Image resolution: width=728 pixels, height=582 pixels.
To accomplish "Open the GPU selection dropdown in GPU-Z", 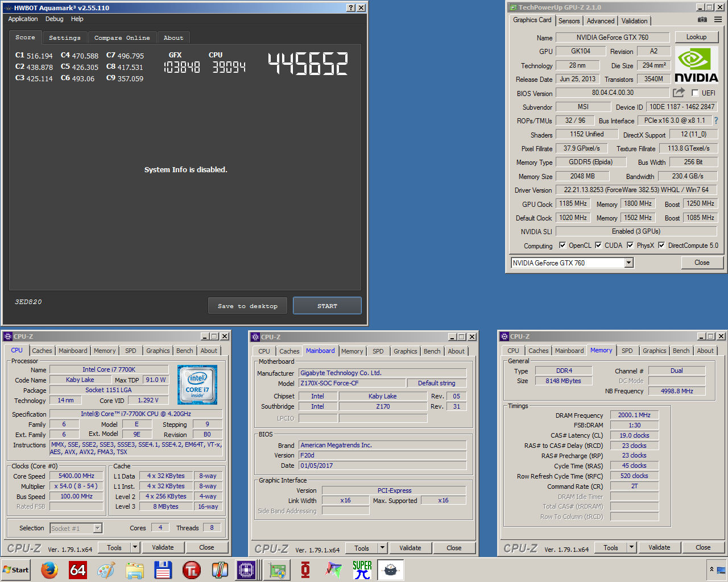I will click(x=628, y=263).
